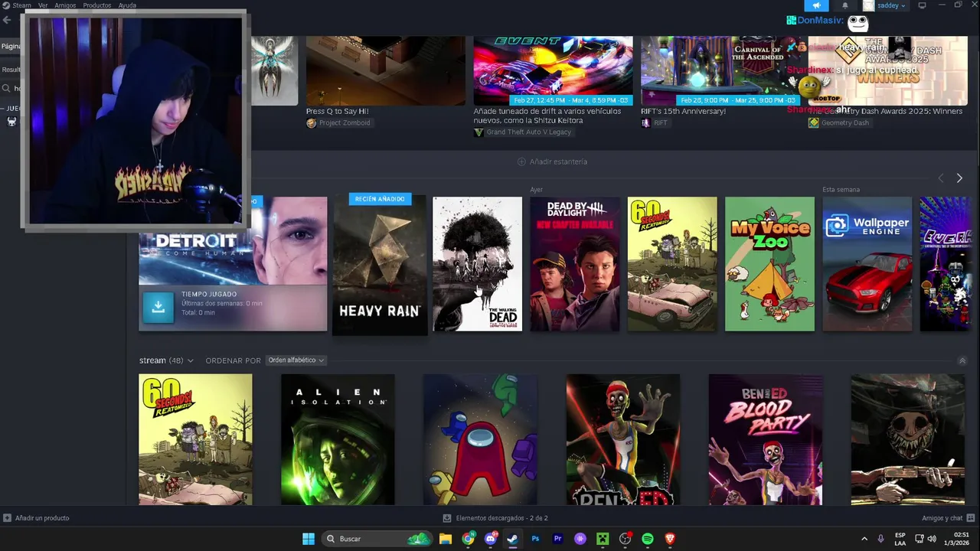This screenshot has height=551, width=980.
Task: Open Premiere Pro from taskbar
Action: coord(557,539)
